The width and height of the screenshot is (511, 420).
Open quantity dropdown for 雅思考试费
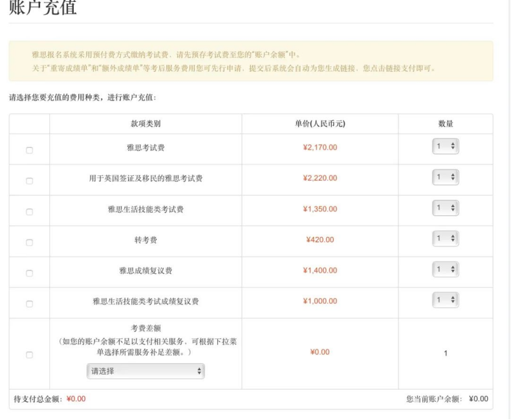[x=446, y=146]
